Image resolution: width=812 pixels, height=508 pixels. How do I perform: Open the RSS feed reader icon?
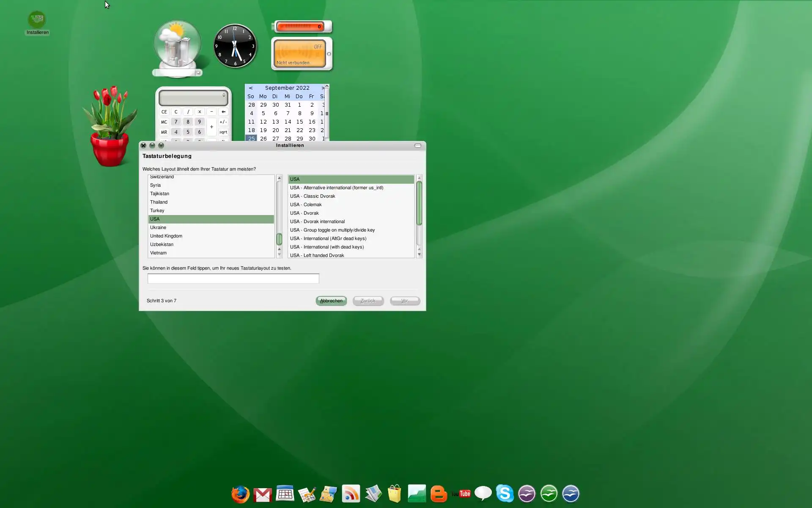[x=351, y=494]
